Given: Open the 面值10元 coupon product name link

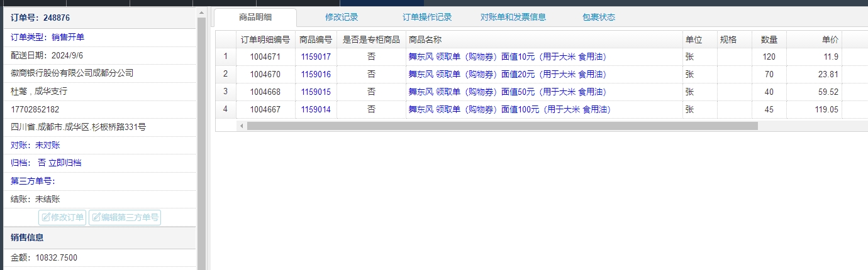Looking at the screenshot, I should click(508, 57).
